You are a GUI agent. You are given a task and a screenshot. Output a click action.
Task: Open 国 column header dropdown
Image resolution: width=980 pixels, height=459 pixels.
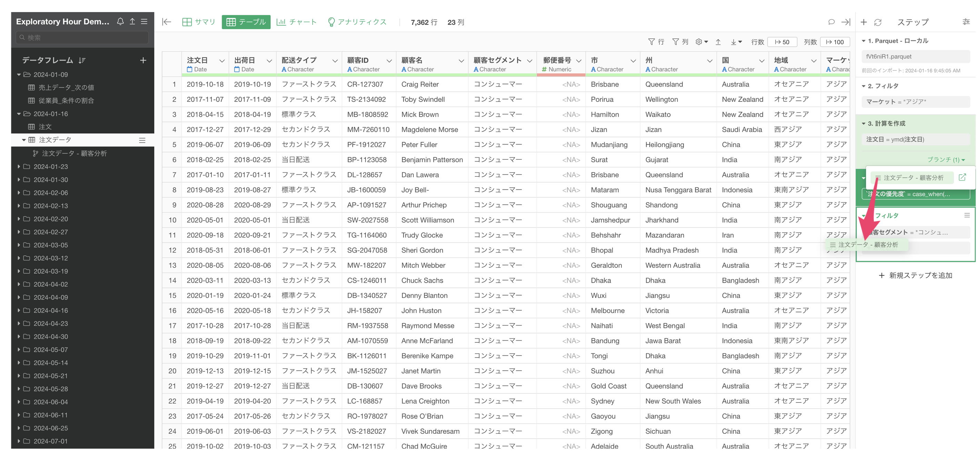pyautogui.click(x=762, y=60)
